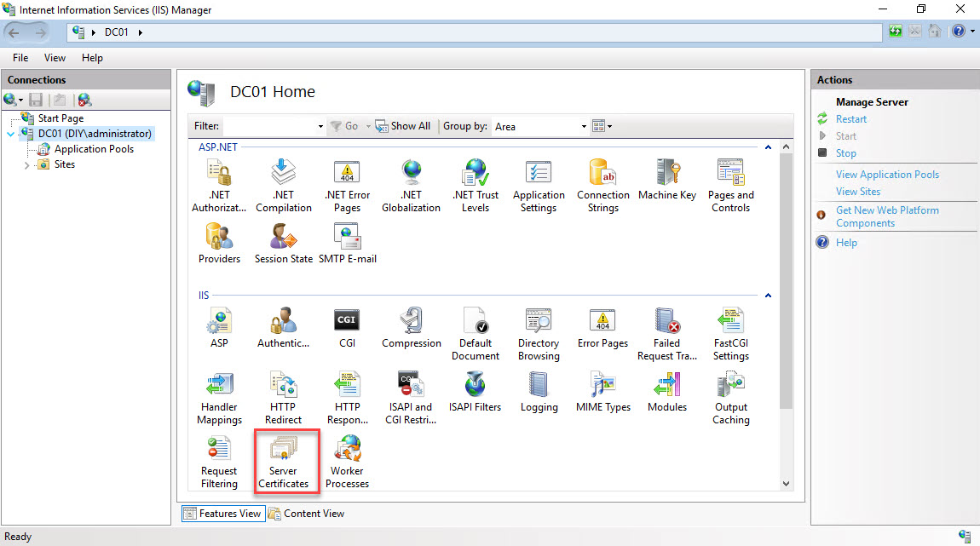Switch to Content View tab

coord(307,514)
